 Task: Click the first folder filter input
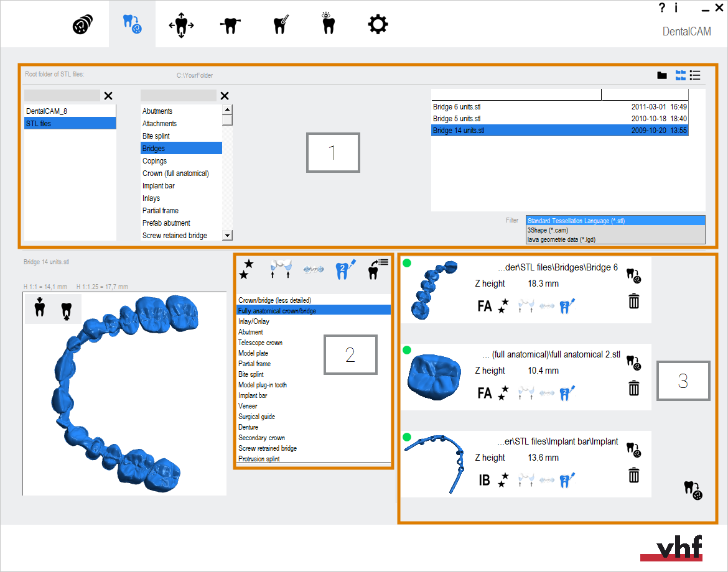pyautogui.click(x=62, y=96)
